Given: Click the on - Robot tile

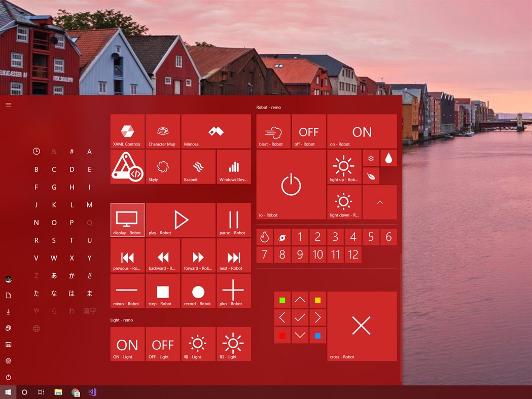Looking at the screenshot, I should [362, 131].
